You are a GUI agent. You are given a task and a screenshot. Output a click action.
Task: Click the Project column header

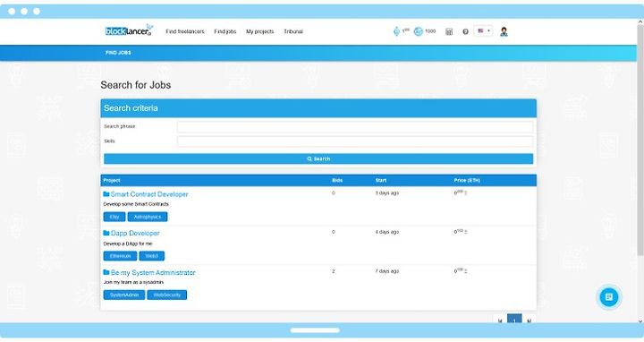[x=112, y=181]
